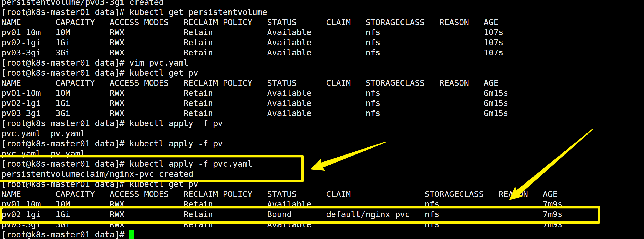Select the REASON header of the 107s table
The height and width of the screenshot is (239, 644).
tap(454, 23)
